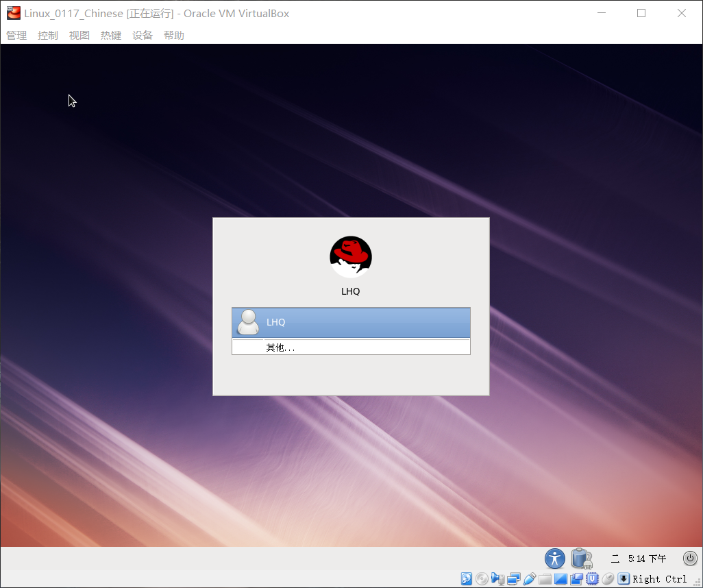Click the Right Ctrl host key label
Image resolution: width=703 pixels, height=588 pixels.
(660, 579)
